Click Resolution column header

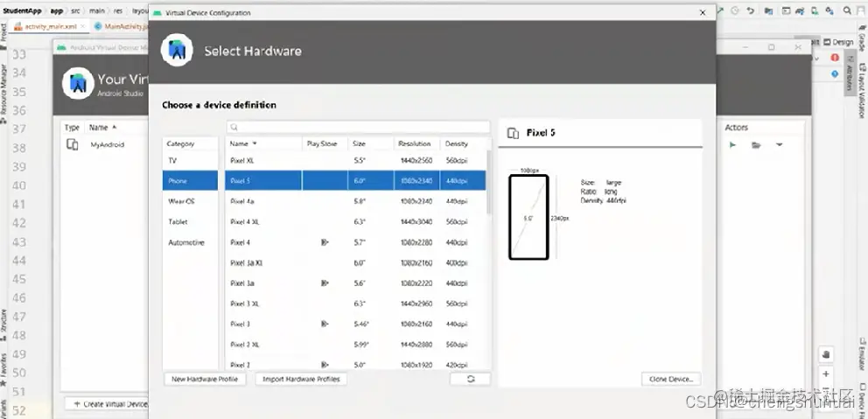tap(416, 144)
